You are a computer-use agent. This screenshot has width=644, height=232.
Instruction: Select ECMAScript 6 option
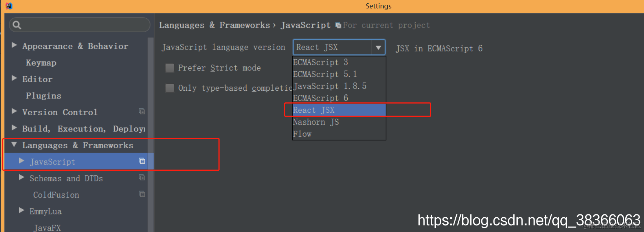(x=339, y=98)
